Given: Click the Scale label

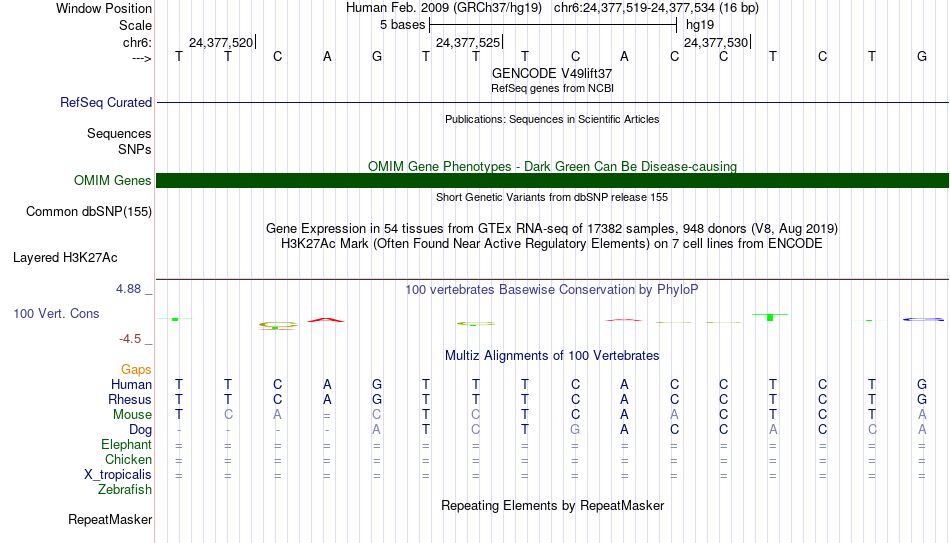Looking at the screenshot, I should tap(135, 25).
